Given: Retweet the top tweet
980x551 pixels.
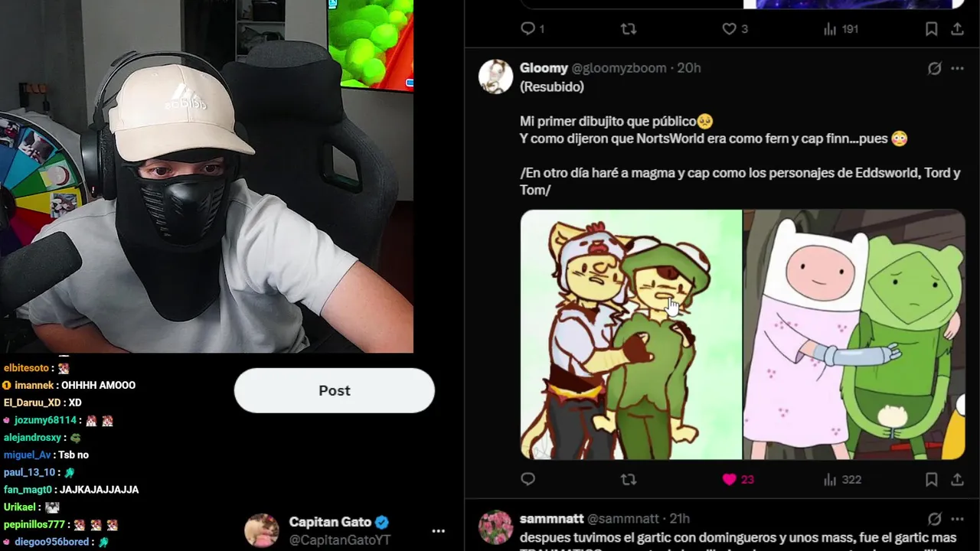Looking at the screenshot, I should tap(628, 29).
